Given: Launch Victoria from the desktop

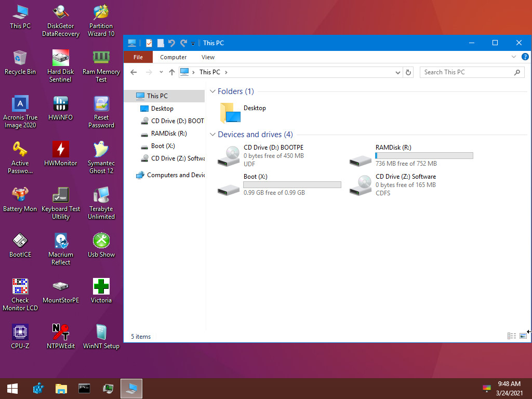Looking at the screenshot, I should [101, 291].
